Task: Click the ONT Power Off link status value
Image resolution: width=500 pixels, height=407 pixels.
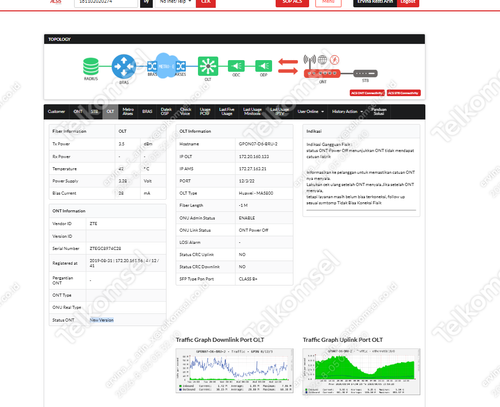Action: [x=254, y=230]
